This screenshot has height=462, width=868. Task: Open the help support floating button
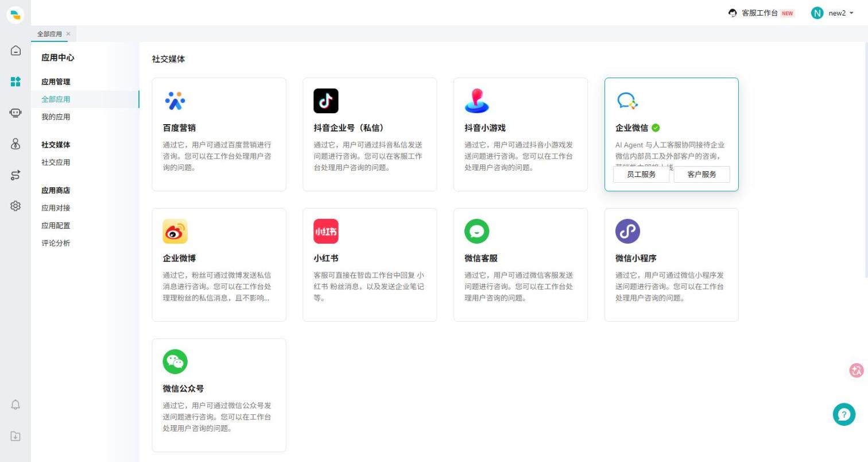coord(844,414)
